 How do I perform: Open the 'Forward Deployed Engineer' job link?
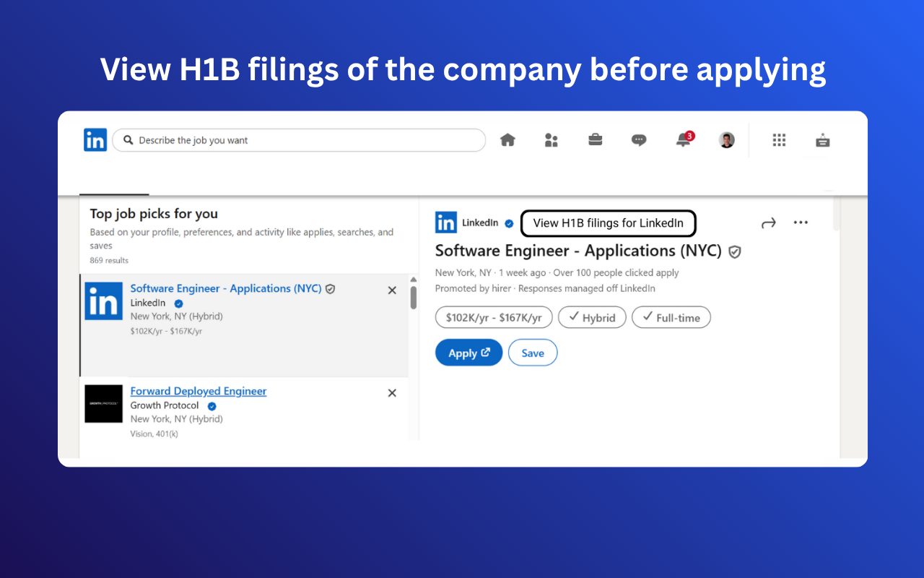(x=199, y=391)
